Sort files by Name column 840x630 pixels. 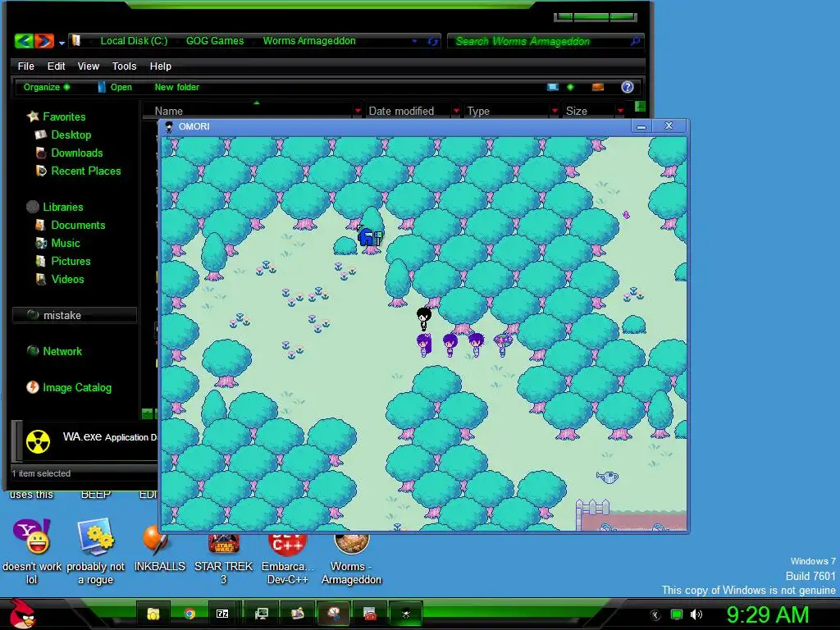point(169,111)
